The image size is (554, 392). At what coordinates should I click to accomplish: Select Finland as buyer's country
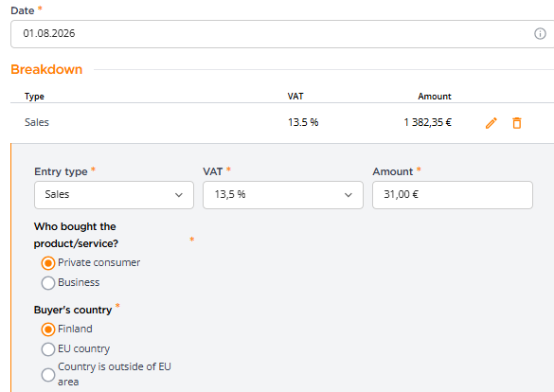[48, 330]
